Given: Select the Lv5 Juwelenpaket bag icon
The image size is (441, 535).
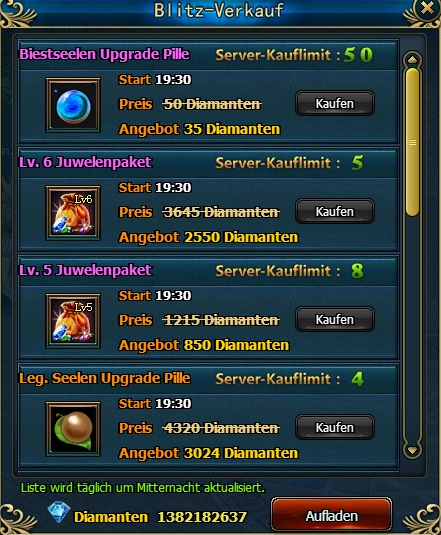Looking at the screenshot, I should point(73,321).
